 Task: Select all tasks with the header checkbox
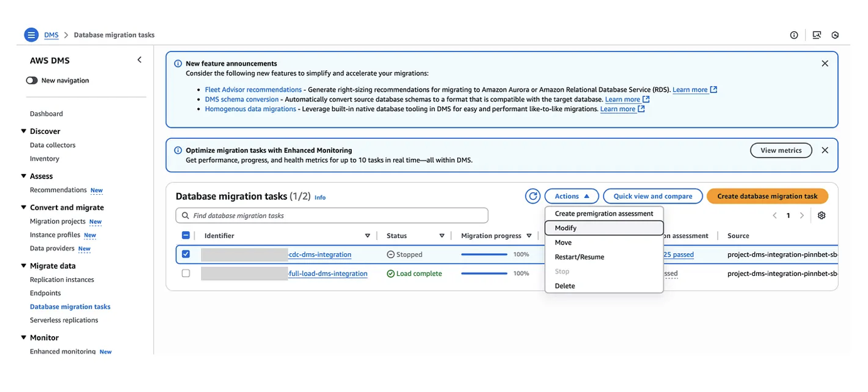tap(185, 235)
